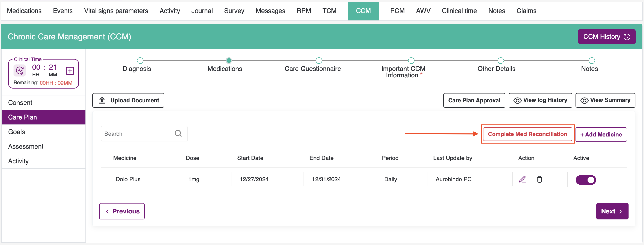
Task: Go back using Previous chevron button
Action: (122, 211)
